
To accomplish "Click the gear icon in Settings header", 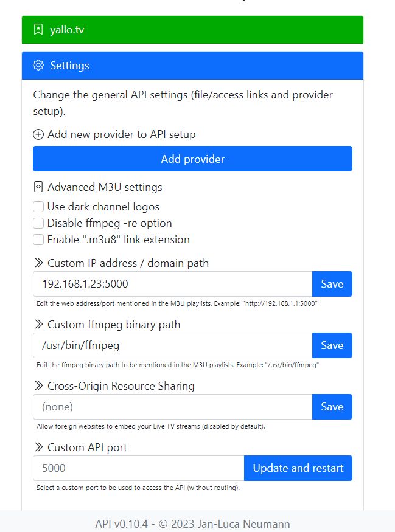I will pyautogui.click(x=38, y=65).
